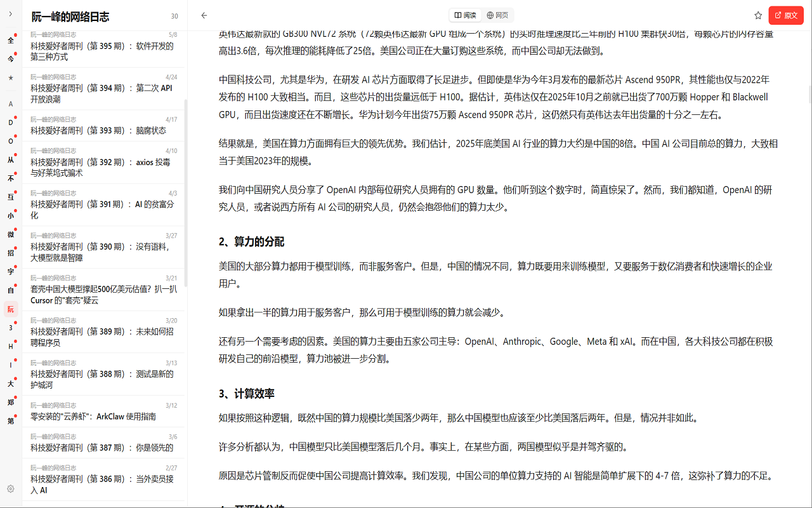Select the feed icon labeled 3
The height and width of the screenshot is (508, 812).
click(11, 328)
